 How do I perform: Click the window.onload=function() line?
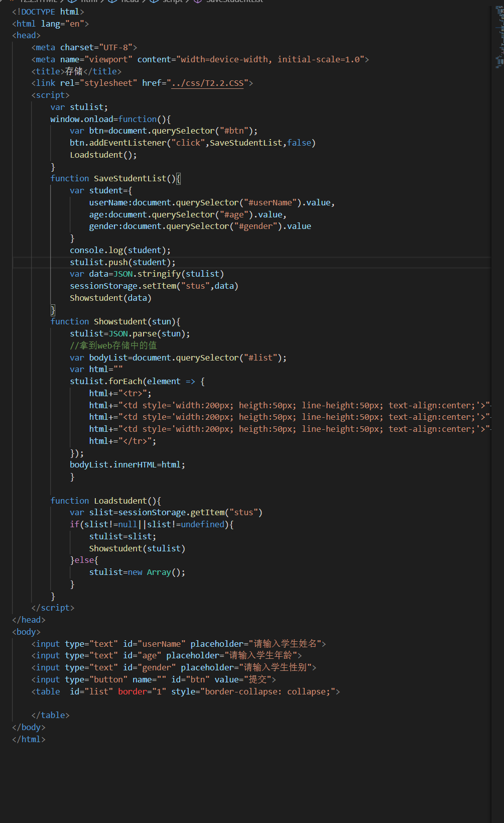pos(110,119)
